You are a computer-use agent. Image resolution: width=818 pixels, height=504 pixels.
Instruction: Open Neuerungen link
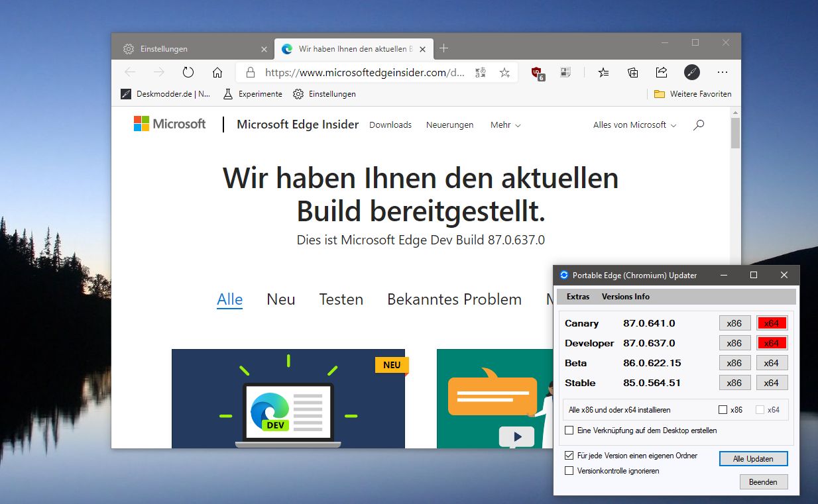tap(449, 125)
